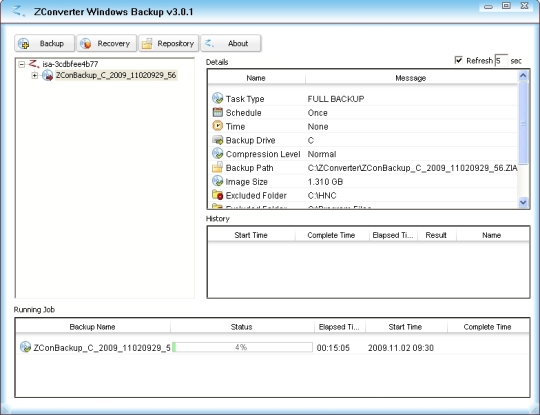The image size is (540, 415).
Task: Select the Time value None
Action: (318, 126)
